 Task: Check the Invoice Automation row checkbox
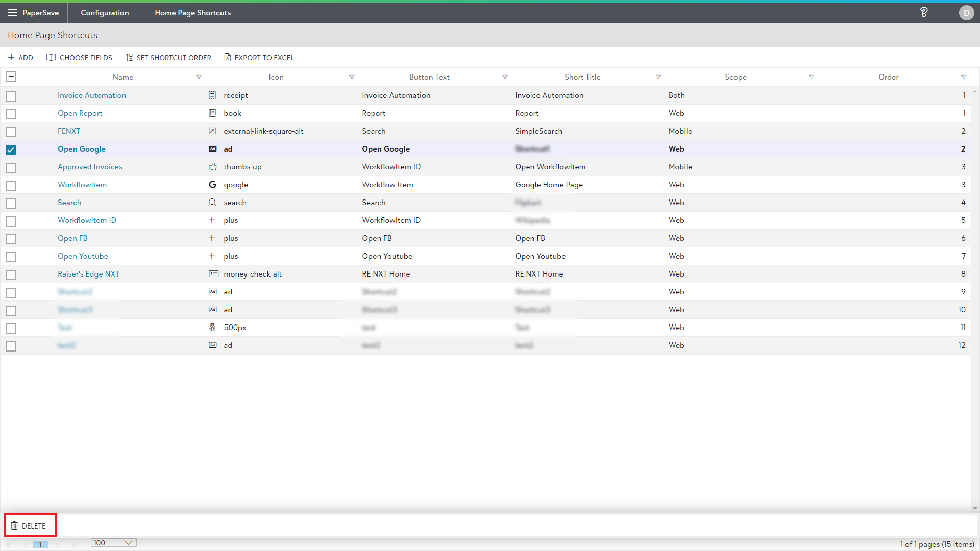[x=11, y=96]
